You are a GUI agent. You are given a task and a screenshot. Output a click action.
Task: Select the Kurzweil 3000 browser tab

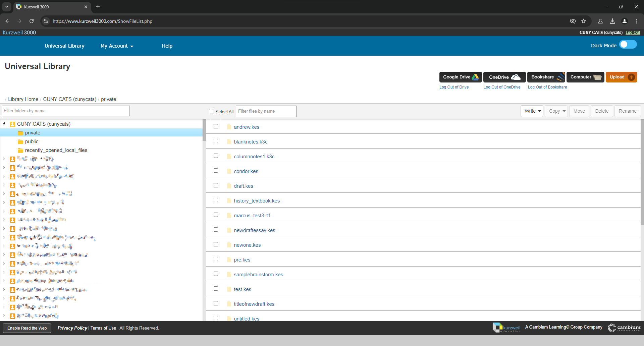tap(52, 7)
